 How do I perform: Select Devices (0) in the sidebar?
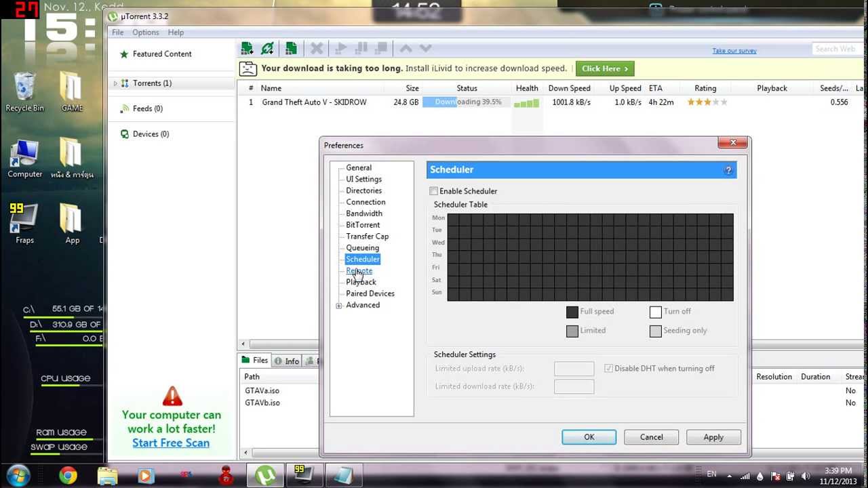click(x=145, y=134)
